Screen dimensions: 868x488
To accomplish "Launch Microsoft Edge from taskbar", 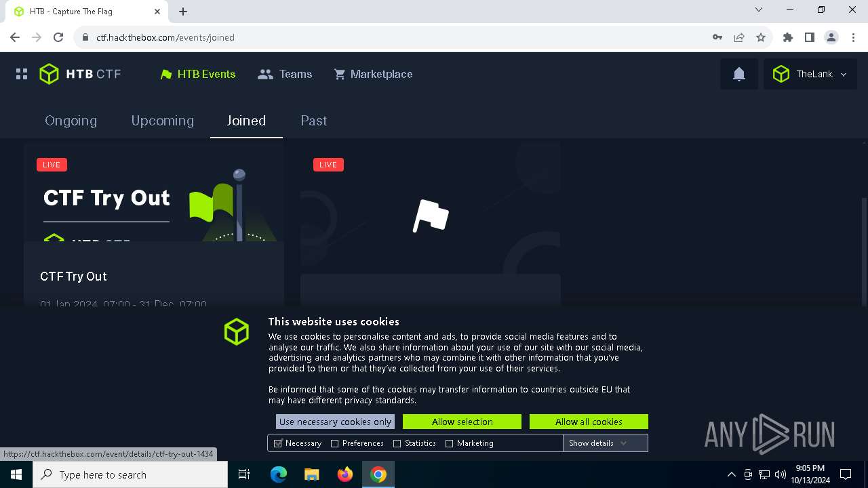I will [x=279, y=474].
